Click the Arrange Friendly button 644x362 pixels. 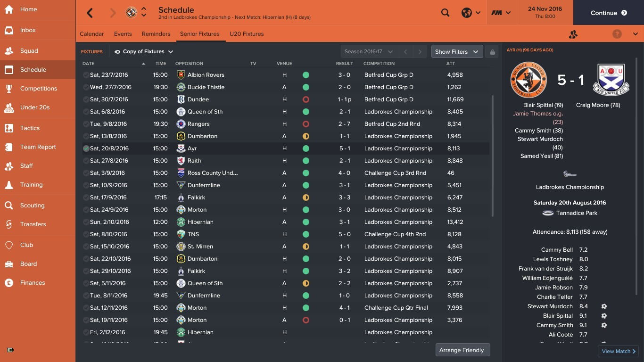[x=462, y=350]
